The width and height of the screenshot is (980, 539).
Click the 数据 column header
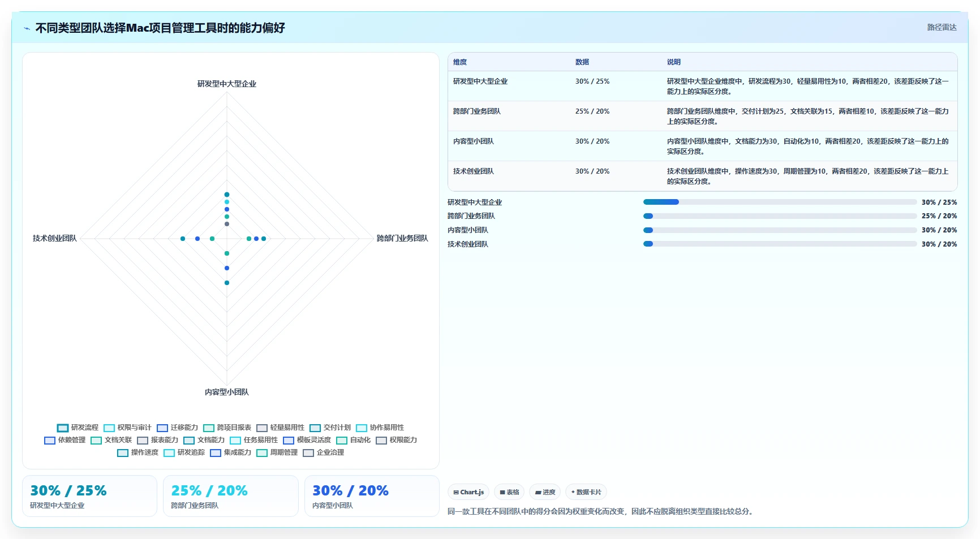(x=582, y=62)
